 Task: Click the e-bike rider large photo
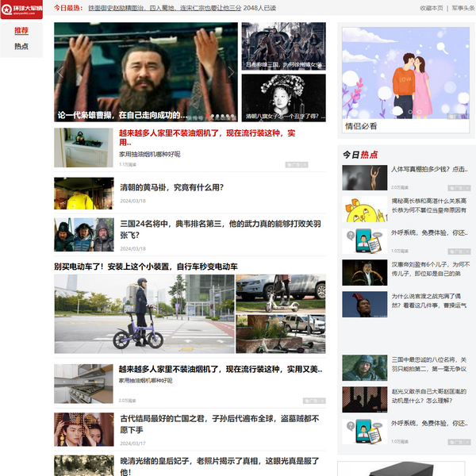(144, 314)
